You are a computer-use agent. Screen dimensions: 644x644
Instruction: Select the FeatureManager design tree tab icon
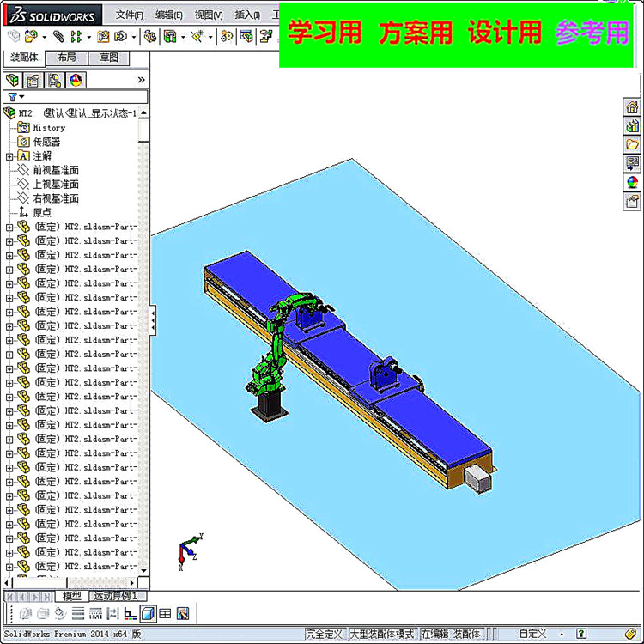[x=12, y=80]
